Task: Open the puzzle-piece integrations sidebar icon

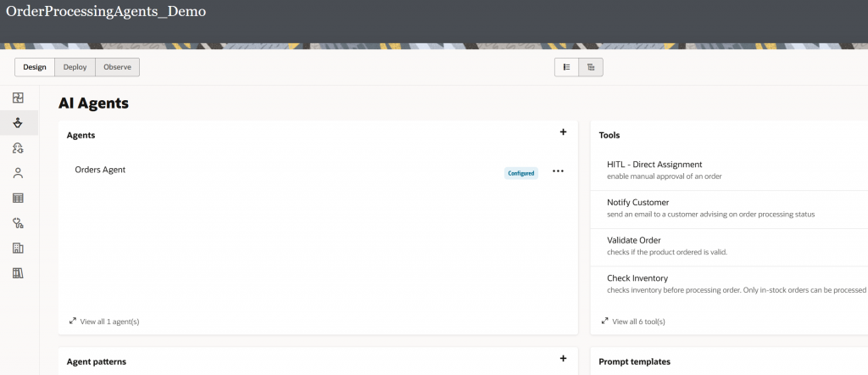Action: point(18,98)
